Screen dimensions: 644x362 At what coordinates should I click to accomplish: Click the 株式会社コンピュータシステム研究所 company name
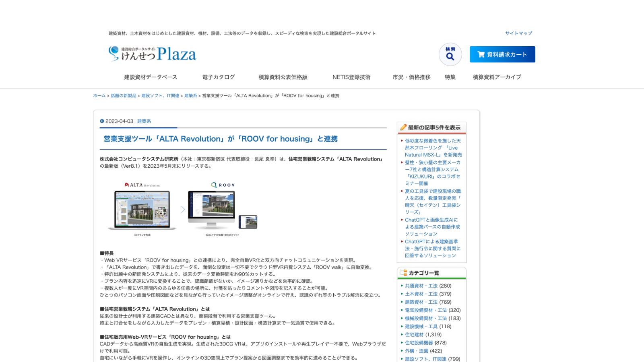pyautogui.click(x=139, y=159)
